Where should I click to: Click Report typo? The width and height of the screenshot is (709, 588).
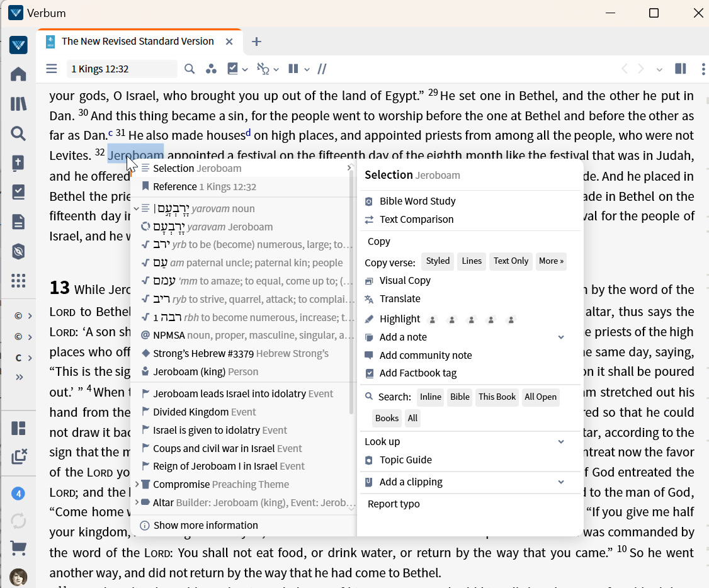tap(394, 504)
